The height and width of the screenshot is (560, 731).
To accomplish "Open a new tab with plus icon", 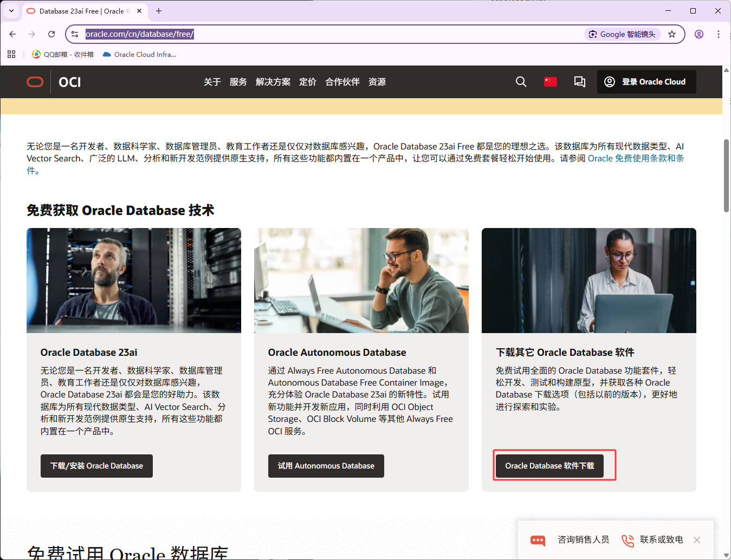I will point(159,11).
